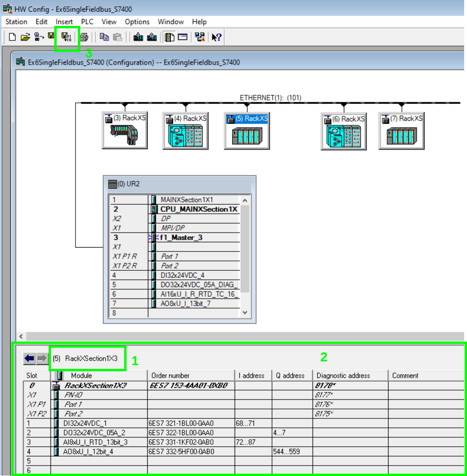Select CPU_MAINXSection1X row in UR2 rack
The width and height of the screenshot is (467, 476).
(x=198, y=209)
